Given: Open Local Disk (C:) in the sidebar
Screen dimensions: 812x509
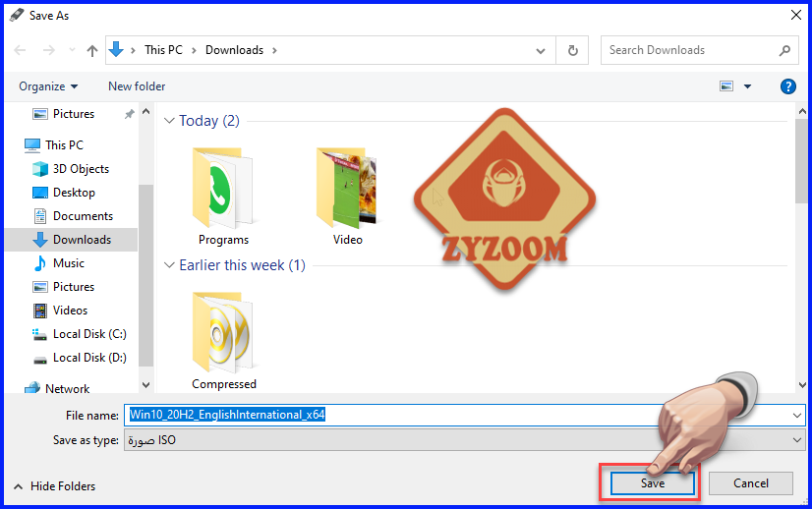Looking at the screenshot, I should [x=89, y=334].
